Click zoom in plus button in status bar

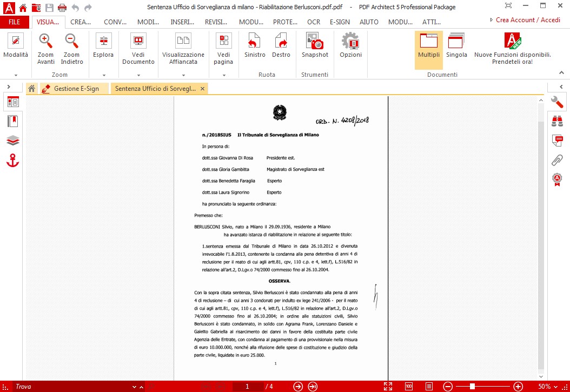click(518, 387)
